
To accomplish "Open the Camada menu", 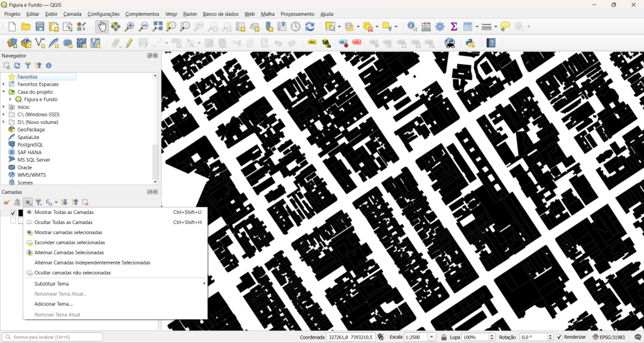I will pyautogui.click(x=72, y=14).
